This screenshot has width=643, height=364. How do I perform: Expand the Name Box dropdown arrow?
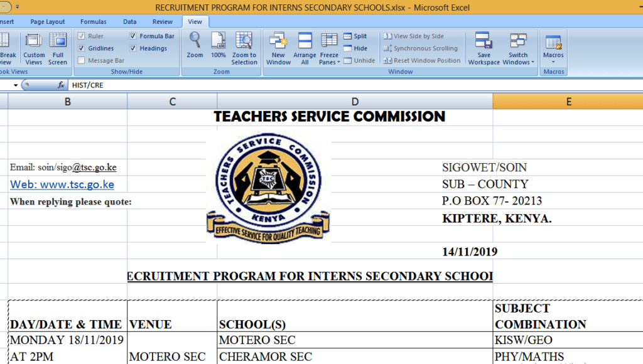[x=16, y=85]
